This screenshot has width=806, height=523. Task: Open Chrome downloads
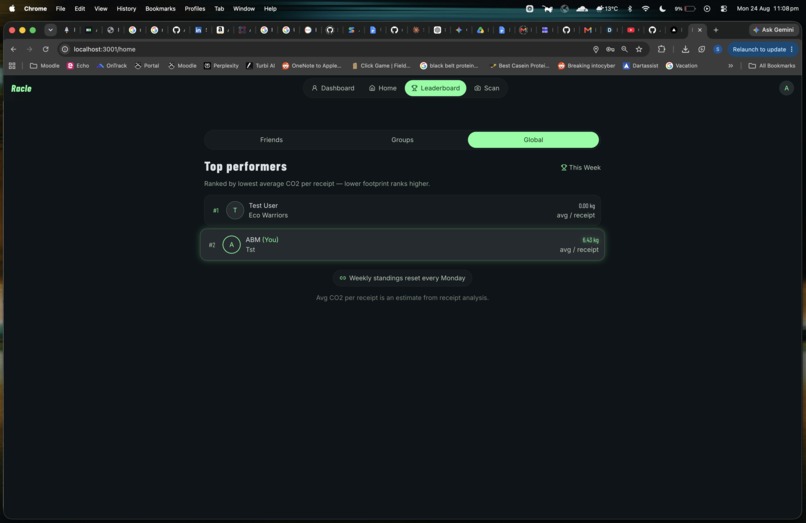pyautogui.click(x=685, y=49)
